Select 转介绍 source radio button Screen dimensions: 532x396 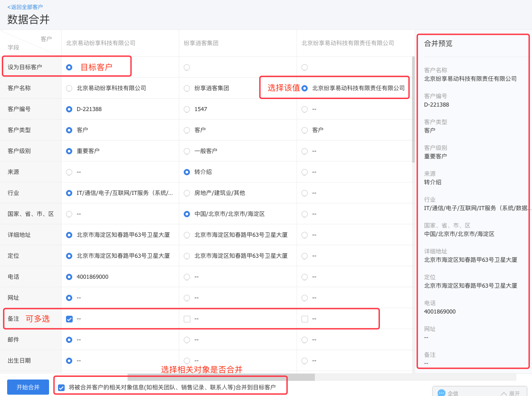(x=187, y=172)
